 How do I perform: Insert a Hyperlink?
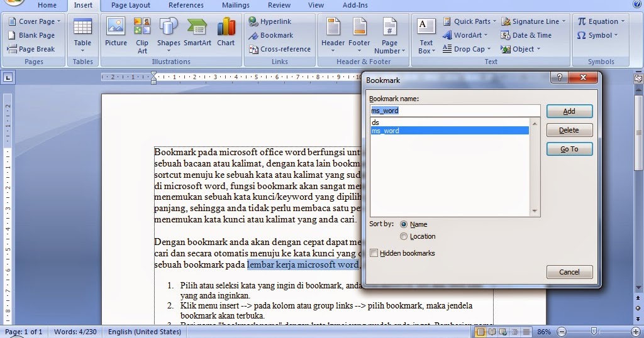coord(270,21)
